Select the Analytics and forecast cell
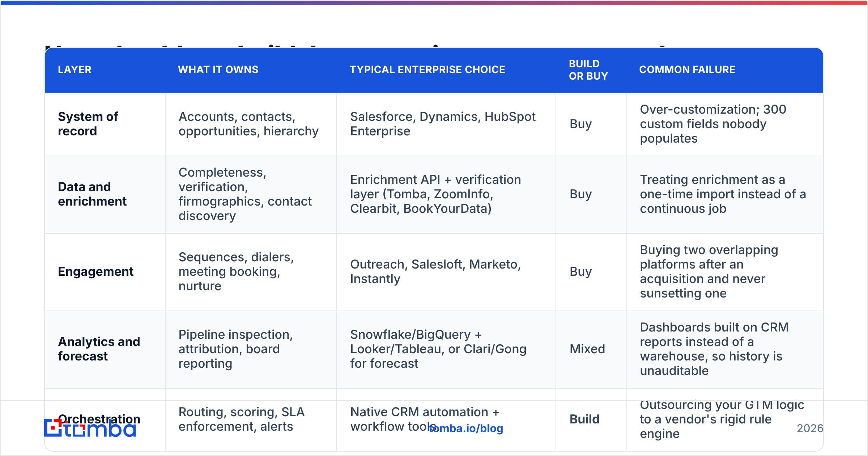This screenshot has width=868, height=456. 105,349
